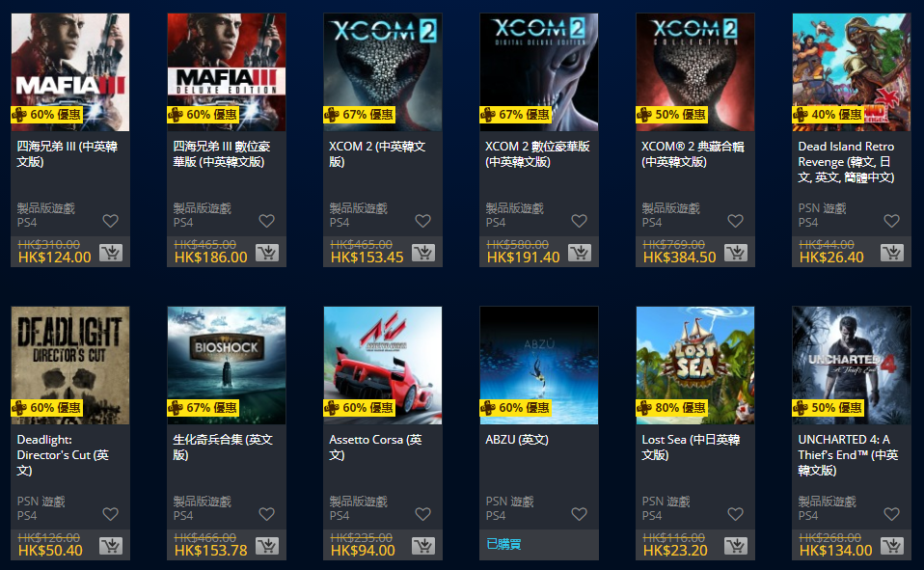924x570 pixels.
Task: Toggle wishlist heart for ABZU
Action: [580, 514]
